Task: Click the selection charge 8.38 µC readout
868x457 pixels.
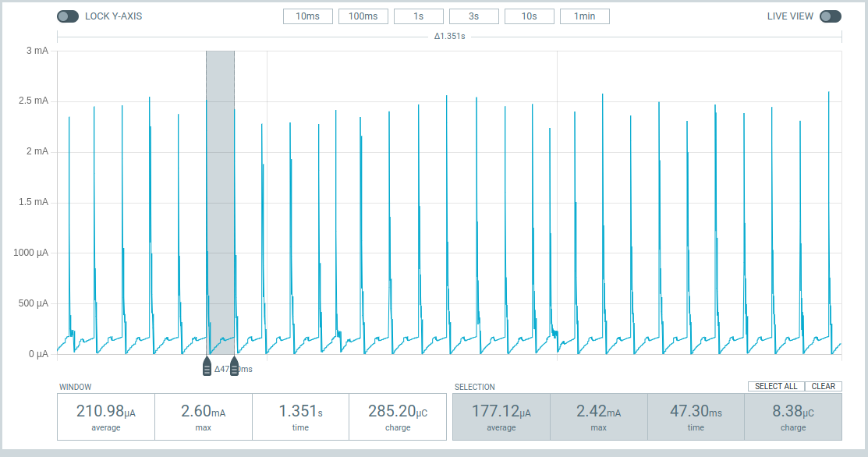Action: (793, 416)
